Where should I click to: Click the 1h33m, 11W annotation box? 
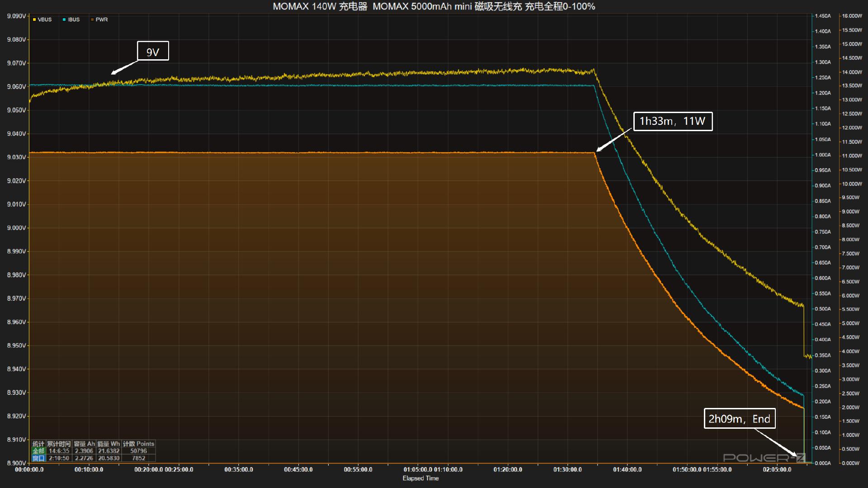673,121
